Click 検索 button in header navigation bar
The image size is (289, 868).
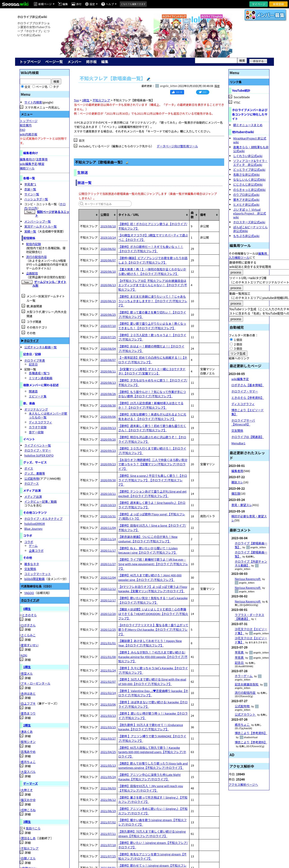[x=242, y=61]
